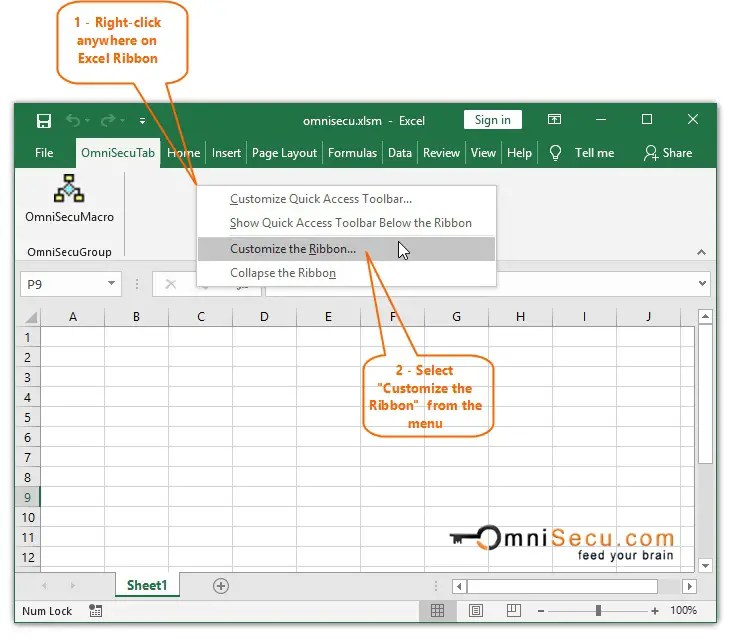Open the Review tab

441,153
